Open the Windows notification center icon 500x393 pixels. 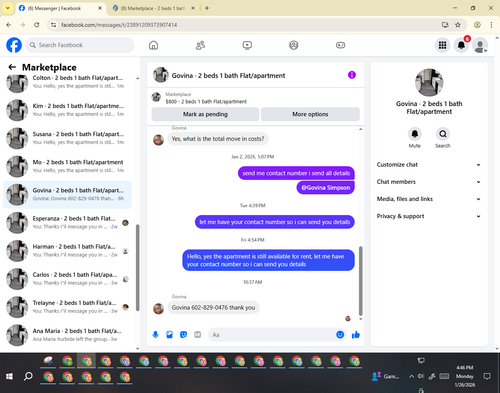pyautogui.click(x=487, y=376)
